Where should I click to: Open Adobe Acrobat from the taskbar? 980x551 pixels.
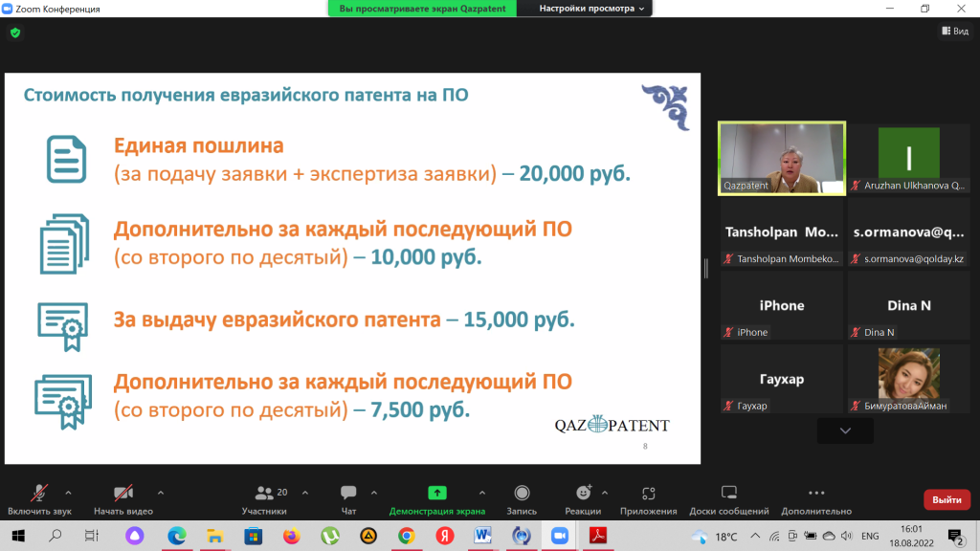597,536
